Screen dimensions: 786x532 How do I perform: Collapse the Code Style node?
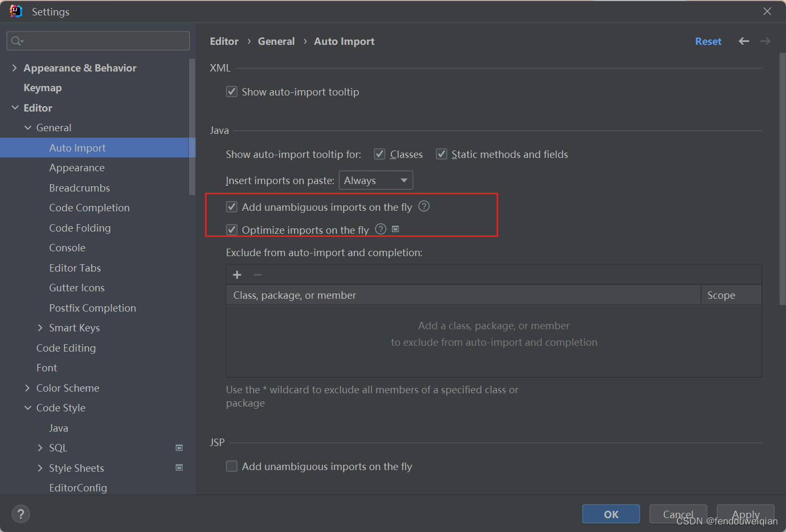pyautogui.click(x=28, y=408)
